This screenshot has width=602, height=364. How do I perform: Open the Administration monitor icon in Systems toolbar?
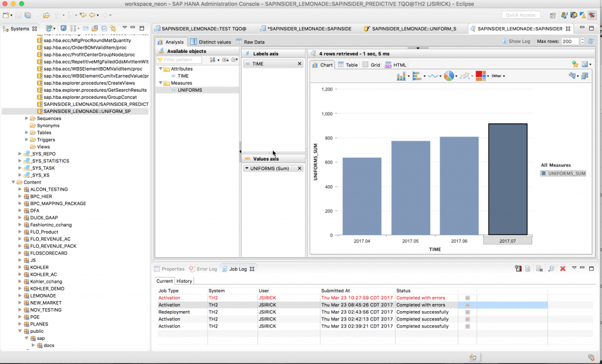tap(63, 28)
